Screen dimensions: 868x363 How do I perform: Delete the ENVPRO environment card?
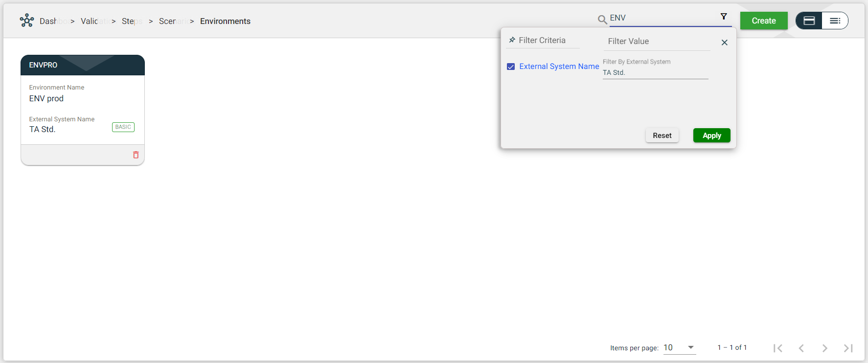point(136,155)
